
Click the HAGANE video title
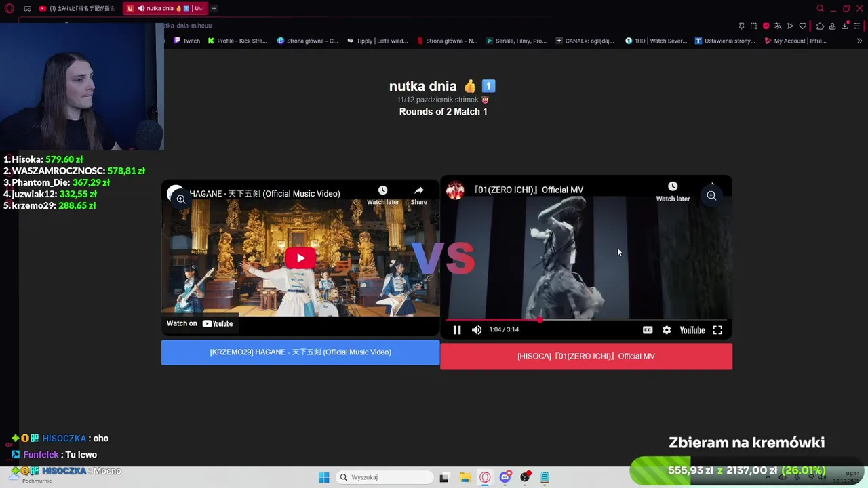point(264,194)
